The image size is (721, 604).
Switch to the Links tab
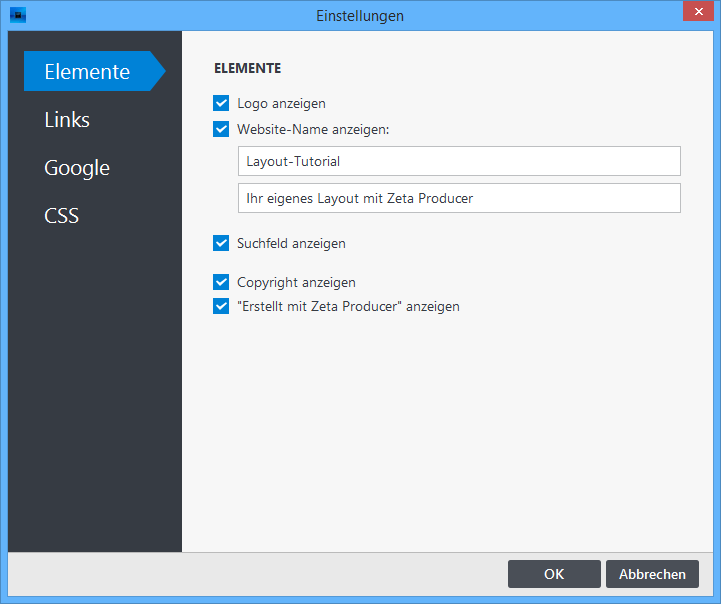click(67, 120)
